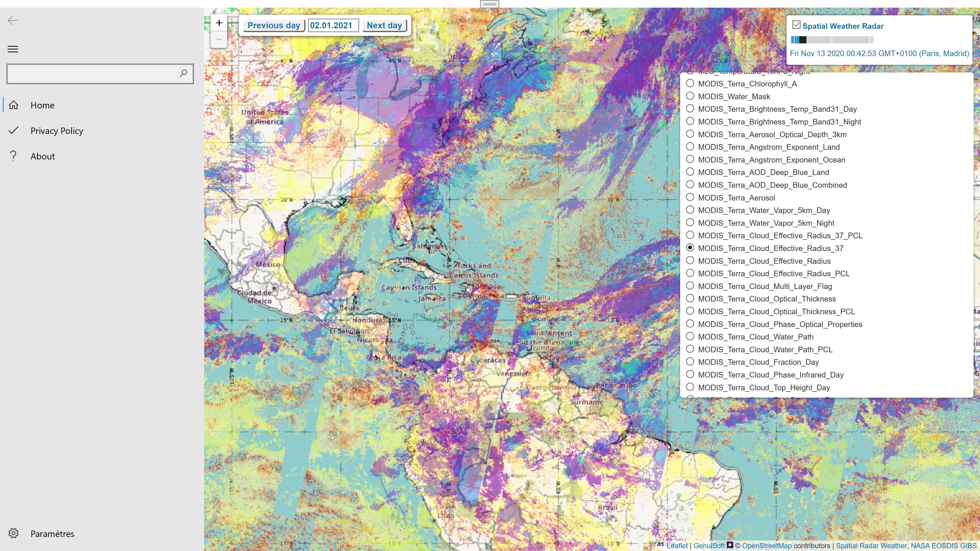This screenshot has height=551, width=980.
Task: Zoom in the map with plus
Action: [219, 23]
